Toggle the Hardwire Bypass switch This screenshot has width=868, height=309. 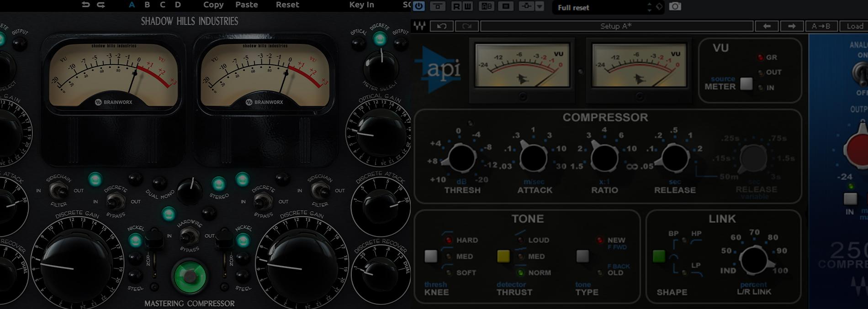click(189, 236)
